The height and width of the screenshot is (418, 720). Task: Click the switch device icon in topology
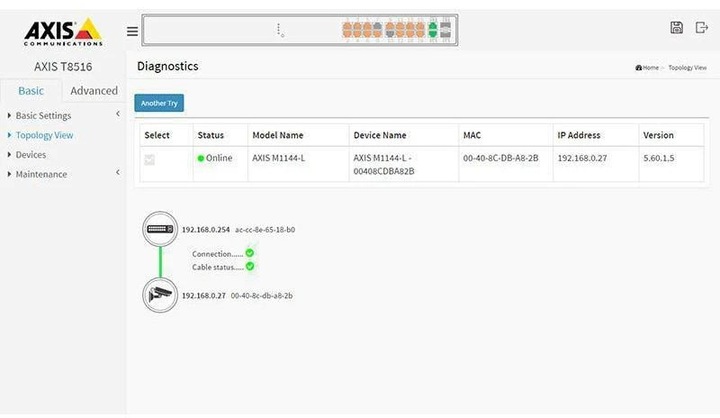160,229
